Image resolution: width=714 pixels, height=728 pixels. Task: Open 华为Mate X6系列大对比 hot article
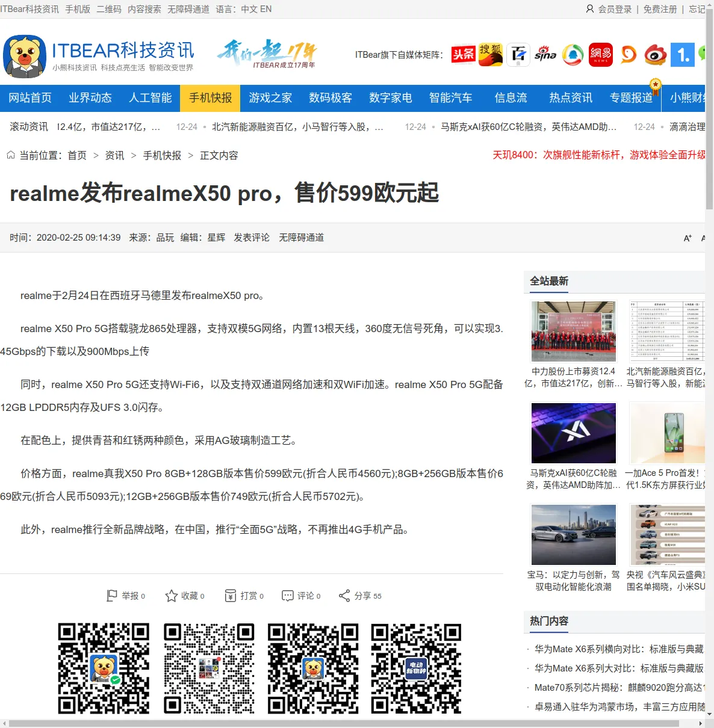[619, 668]
